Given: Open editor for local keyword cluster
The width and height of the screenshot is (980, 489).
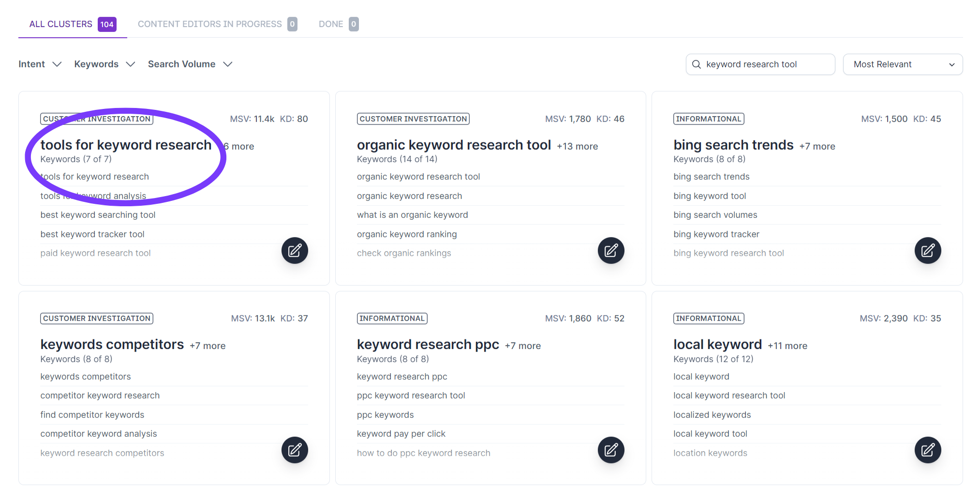Looking at the screenshot, I should (x=927, y=450).
